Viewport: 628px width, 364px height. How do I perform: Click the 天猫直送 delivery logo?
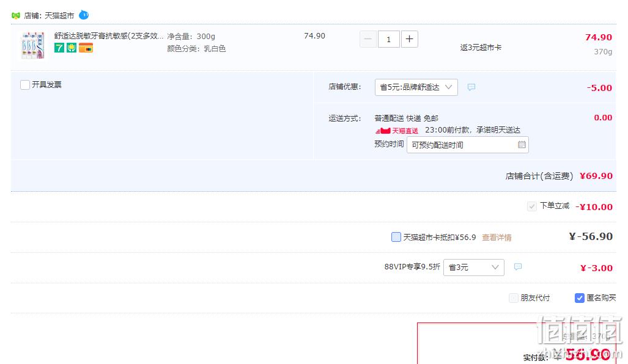tap(397, 131)
